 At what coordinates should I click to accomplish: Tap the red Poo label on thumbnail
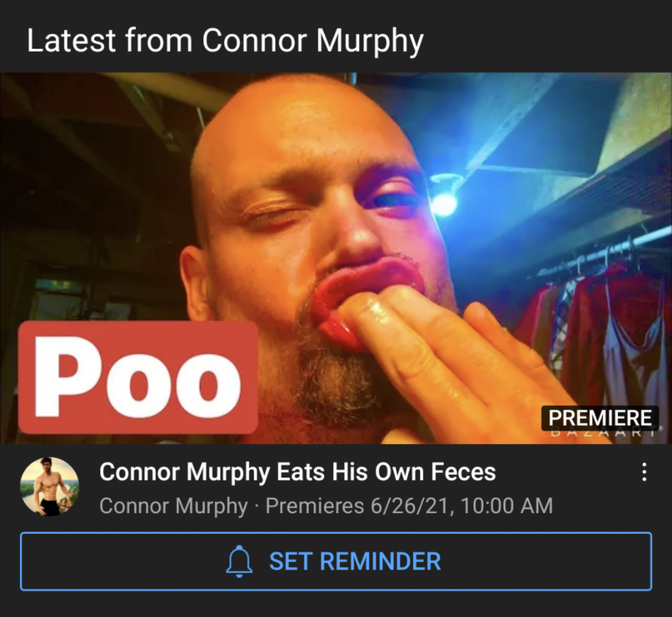(x=138, y=377)
